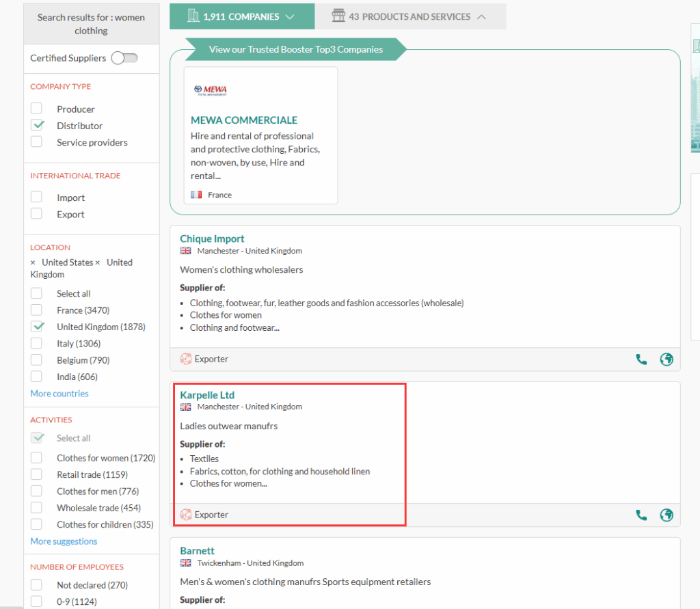Viewport: 700px width, 609px height.
Task: Uncheck the United Kingdom (1878) location
Action: click(38, 327)
